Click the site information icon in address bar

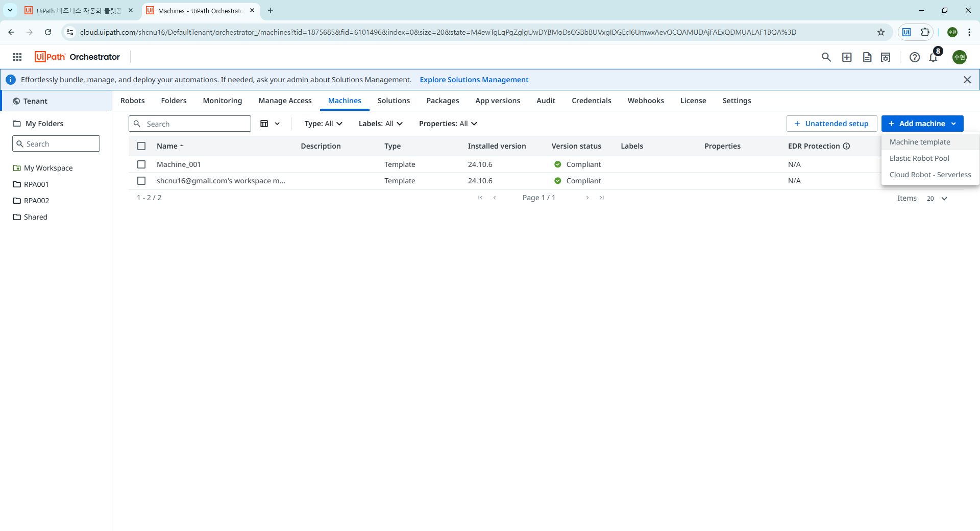point(70,32)
